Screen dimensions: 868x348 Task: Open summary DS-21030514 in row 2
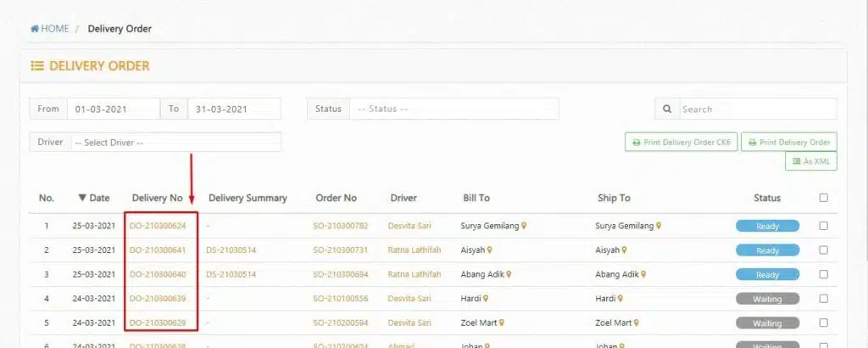[x=231, y=250]
